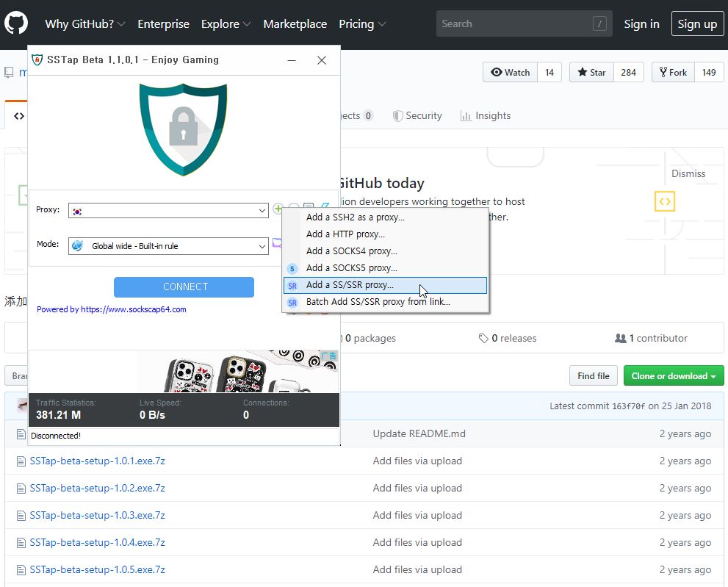
Task: Click the Code tab brackets icon
Action: [19, 115]
